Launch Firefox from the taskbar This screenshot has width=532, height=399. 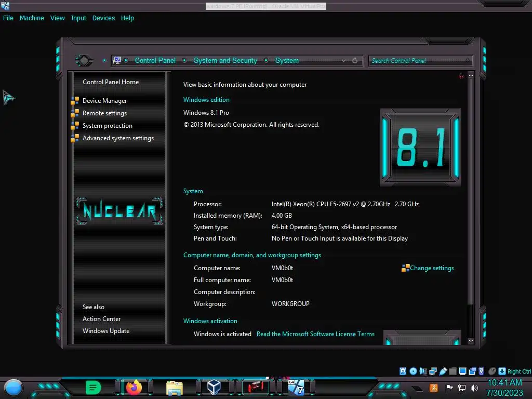coord(134,388)
